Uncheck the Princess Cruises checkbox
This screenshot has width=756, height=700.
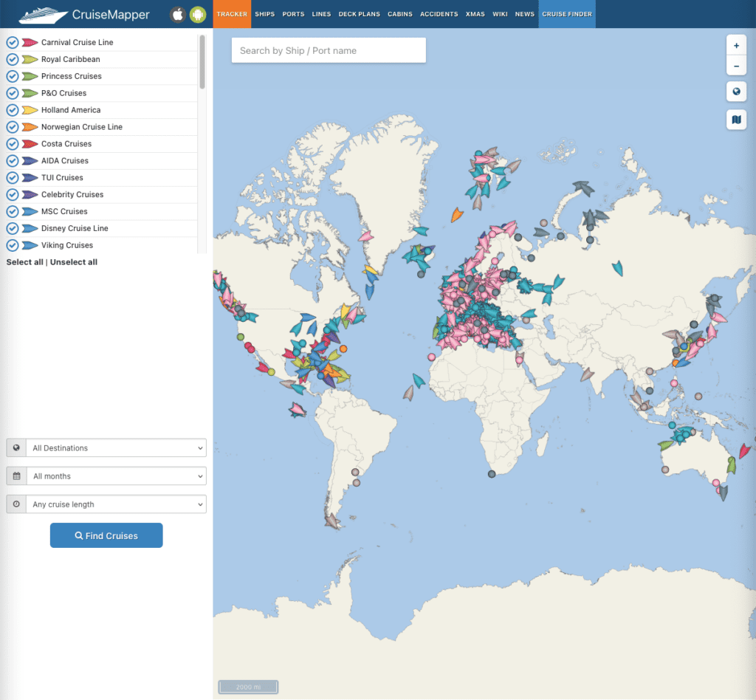pos(11,76)
